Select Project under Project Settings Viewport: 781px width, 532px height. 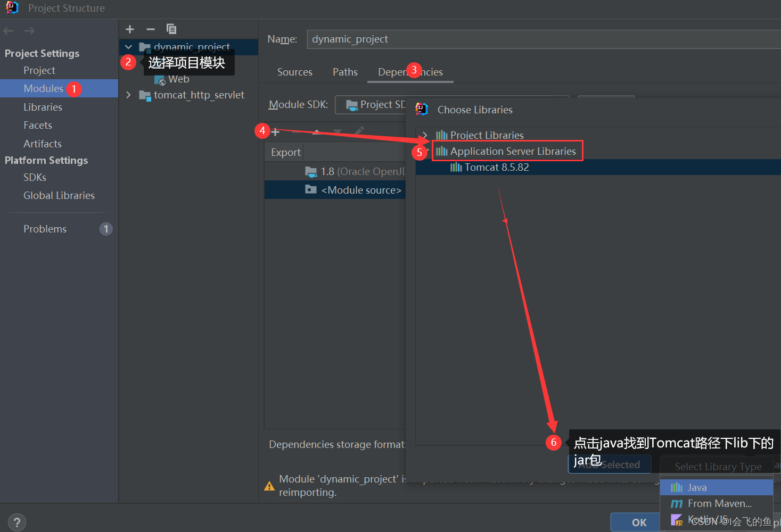39,70
